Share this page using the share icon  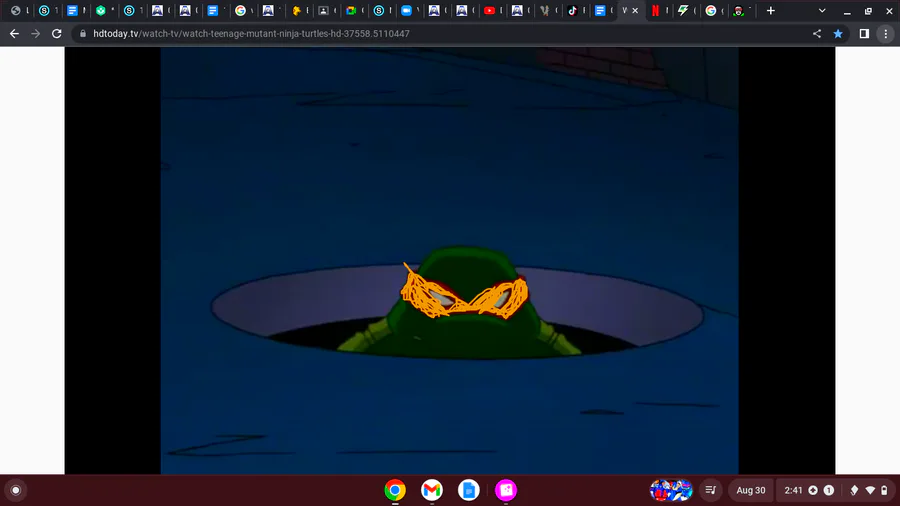coord(817,34)
